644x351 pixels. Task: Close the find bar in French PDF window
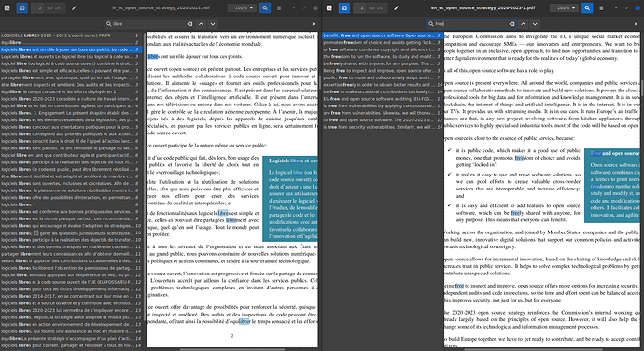(314, 24)
